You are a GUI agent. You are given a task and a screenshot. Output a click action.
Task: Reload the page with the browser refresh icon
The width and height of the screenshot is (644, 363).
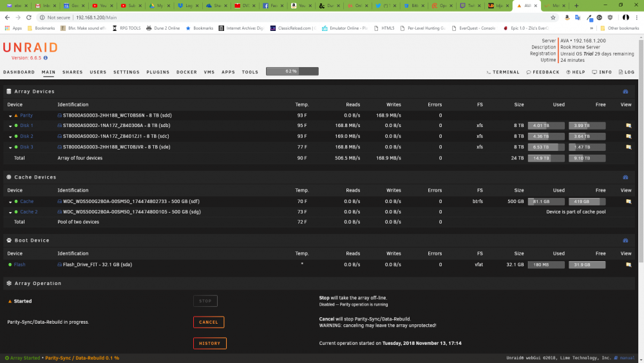pos(29,17)
